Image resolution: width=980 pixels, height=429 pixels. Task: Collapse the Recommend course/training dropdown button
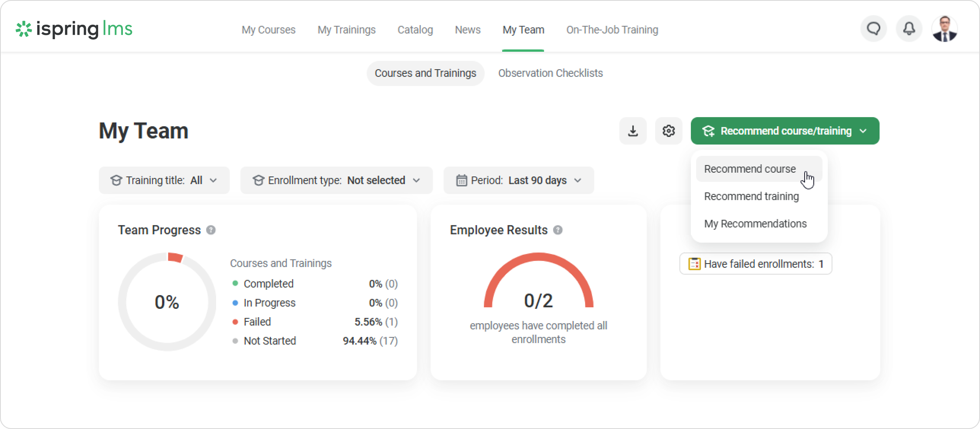[x=785, y=131]
